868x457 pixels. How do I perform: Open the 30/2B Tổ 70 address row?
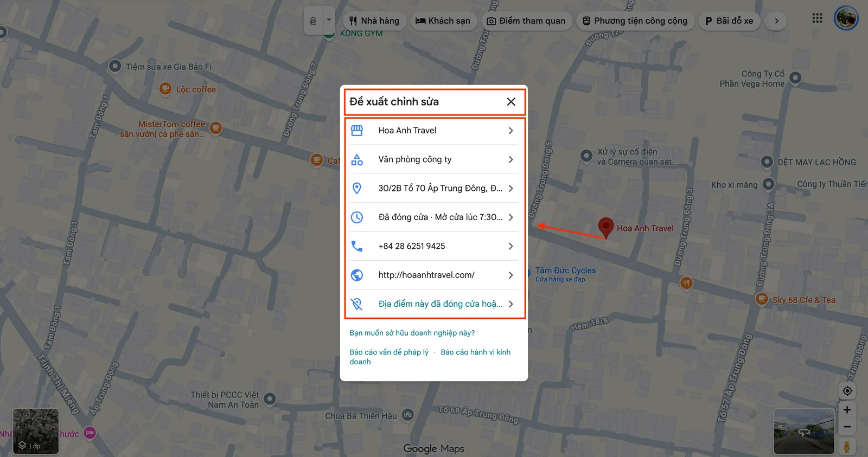tap(433, 188)
